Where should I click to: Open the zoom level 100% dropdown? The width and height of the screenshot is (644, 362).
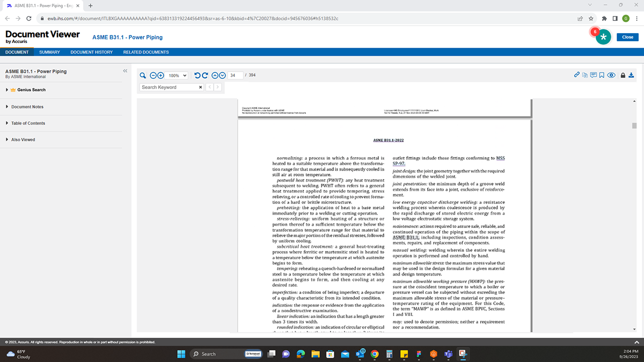pyautogui.click(x=178, y=76)
